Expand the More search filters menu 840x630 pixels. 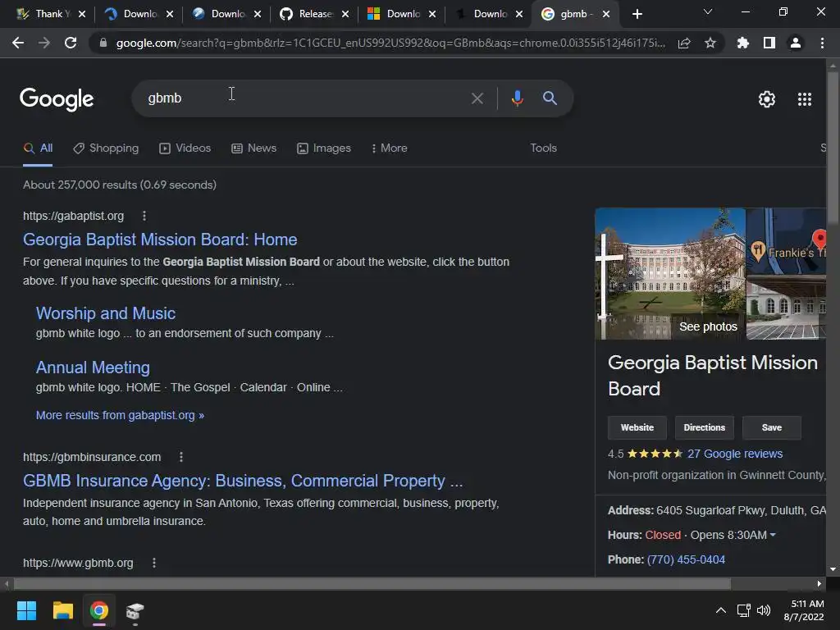390,148
